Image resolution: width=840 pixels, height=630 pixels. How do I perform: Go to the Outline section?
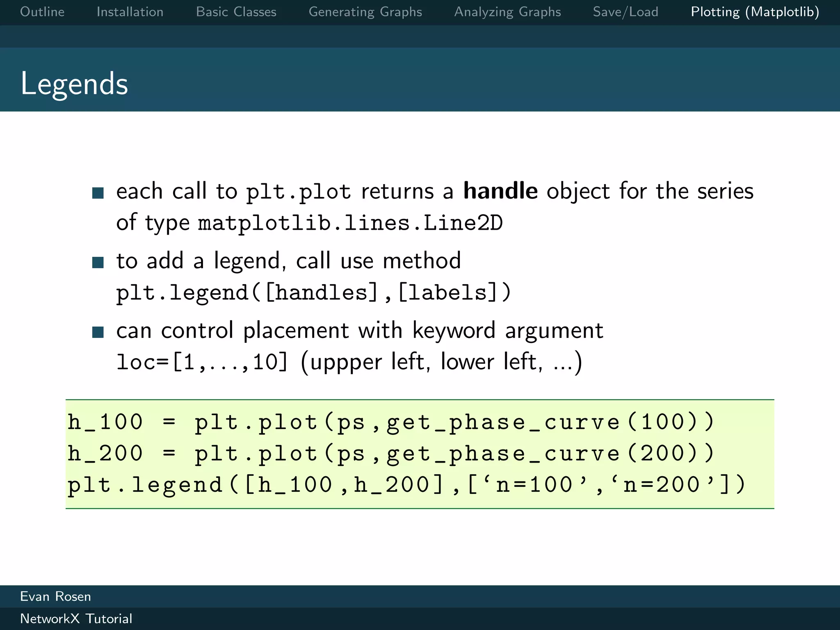42,12
